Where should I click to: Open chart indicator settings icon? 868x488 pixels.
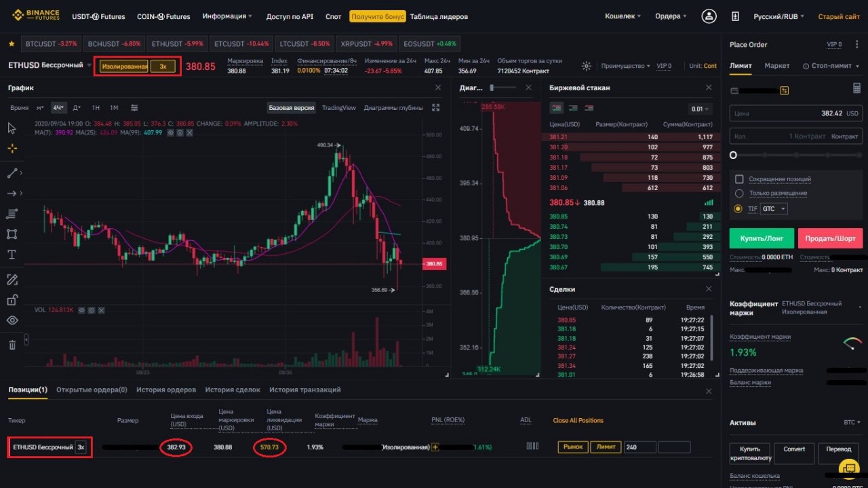pyautogui.click(x=134, y=107)
